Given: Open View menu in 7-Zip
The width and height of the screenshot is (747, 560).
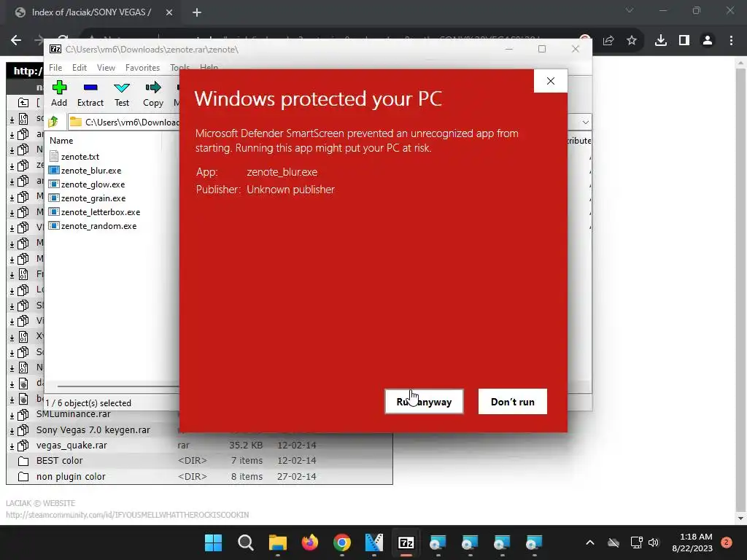Looking at the screenshot, I should pos(106,68).
